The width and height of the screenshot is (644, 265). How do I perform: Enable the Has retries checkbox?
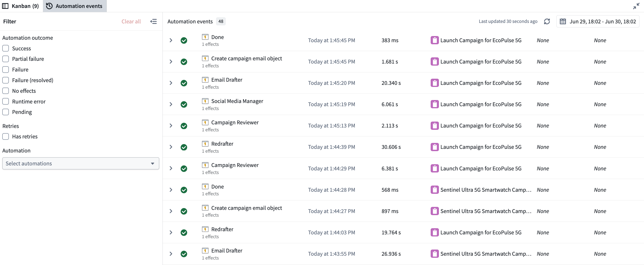pos(5,137)
